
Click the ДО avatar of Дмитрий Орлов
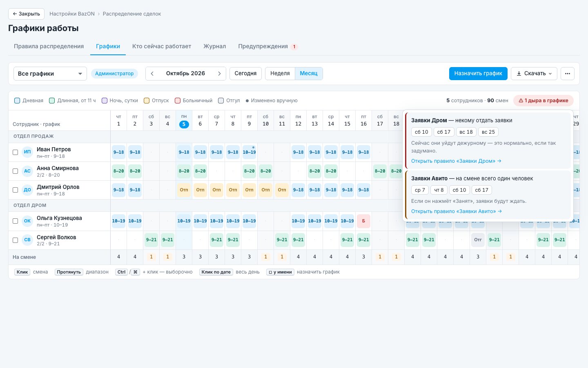point(27,190)
